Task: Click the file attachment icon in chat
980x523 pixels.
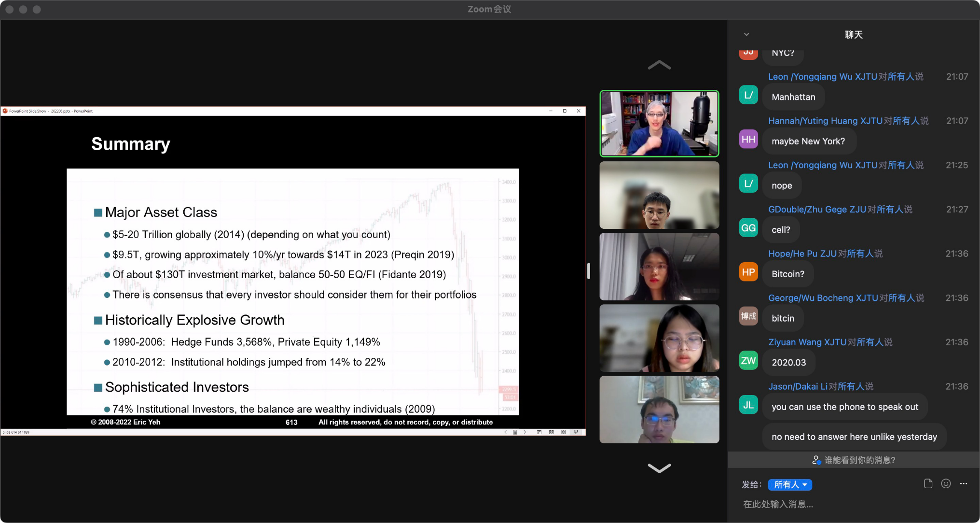Action: 928,484
